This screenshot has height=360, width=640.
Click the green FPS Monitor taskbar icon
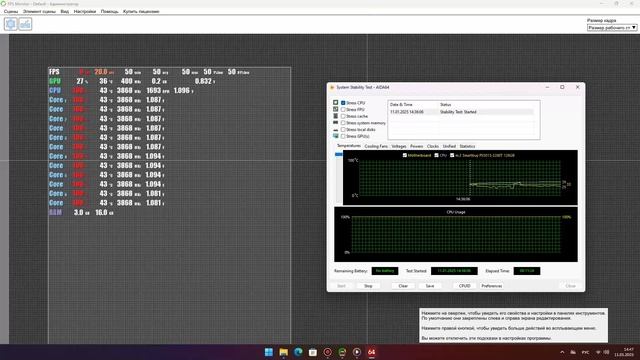(342, 352)
